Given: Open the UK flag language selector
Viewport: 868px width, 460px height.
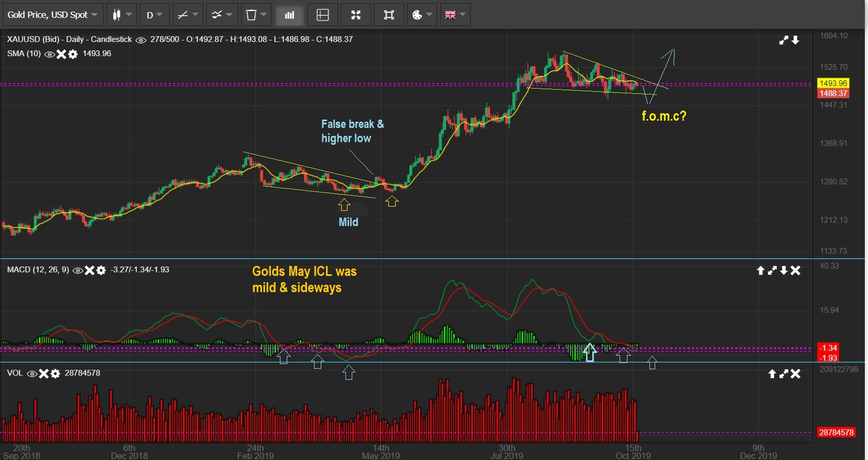Looking at the screenshot, I should (x=455, y=15).
